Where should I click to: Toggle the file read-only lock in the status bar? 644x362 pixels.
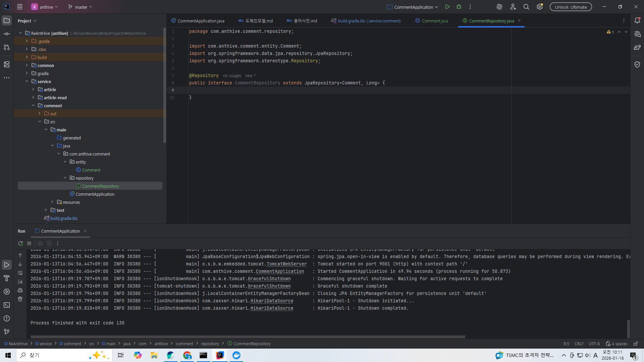point(636,344)
